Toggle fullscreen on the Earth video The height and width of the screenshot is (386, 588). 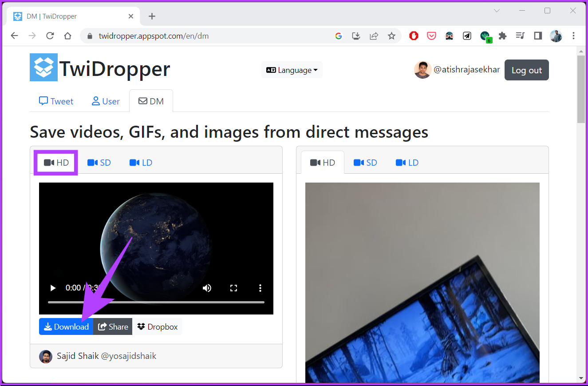233,288
